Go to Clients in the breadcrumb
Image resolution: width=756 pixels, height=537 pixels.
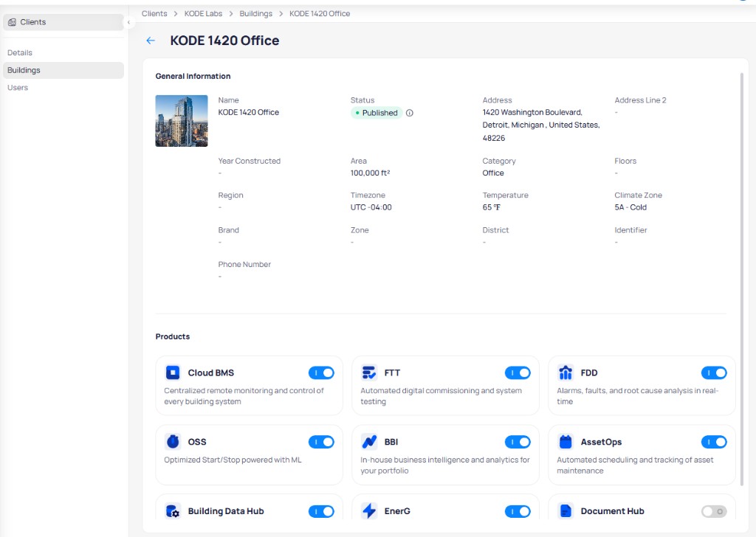(154, 13)
